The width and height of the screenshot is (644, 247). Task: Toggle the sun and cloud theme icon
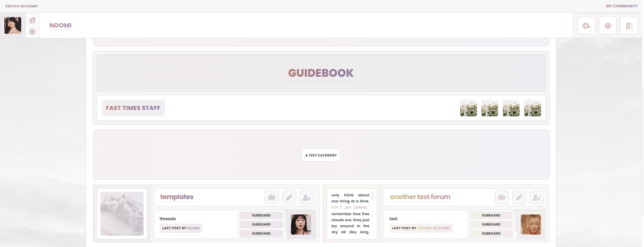coord(586,26)
